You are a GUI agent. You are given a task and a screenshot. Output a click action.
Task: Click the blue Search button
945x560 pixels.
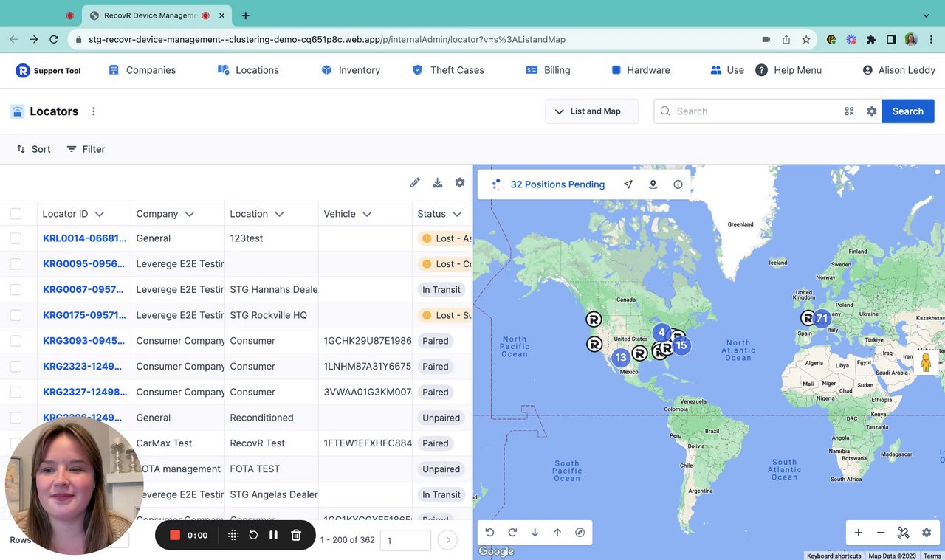pos(908,111)
